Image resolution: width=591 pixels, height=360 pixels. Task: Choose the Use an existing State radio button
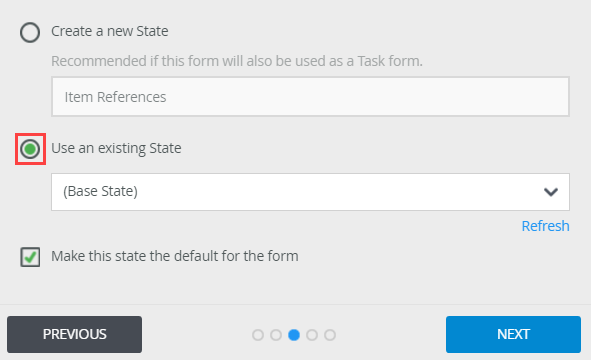(x=30, y=149)
